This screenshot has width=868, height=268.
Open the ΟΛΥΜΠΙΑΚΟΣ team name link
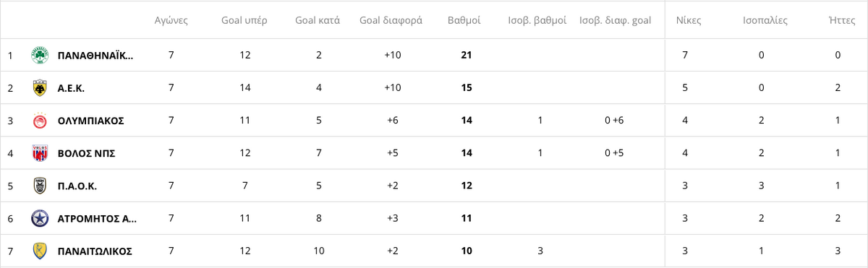click(90, 121)
